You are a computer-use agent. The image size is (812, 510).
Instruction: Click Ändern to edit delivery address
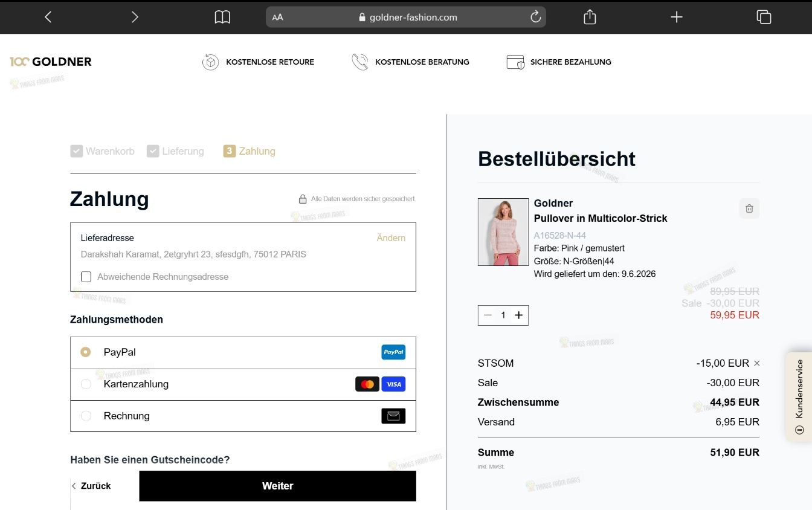point(391,238)
